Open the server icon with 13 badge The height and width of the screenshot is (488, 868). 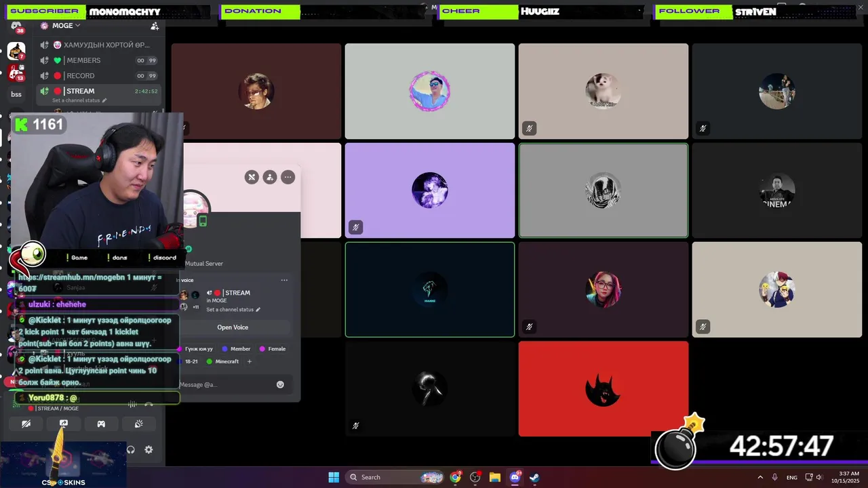pyautogui.click(x=16, y=73)
